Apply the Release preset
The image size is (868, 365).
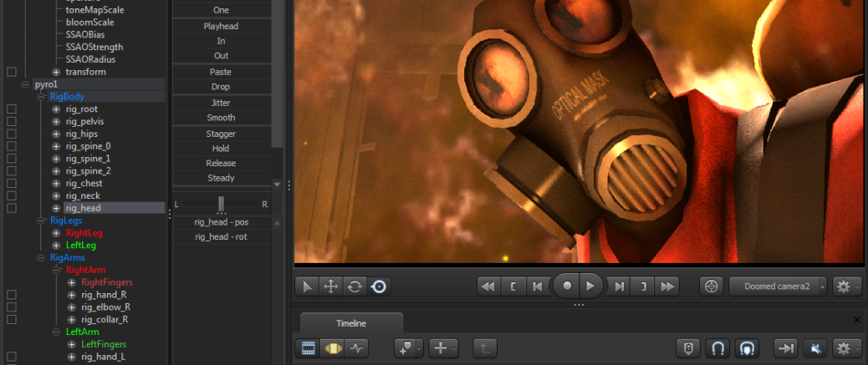point(222,163)
